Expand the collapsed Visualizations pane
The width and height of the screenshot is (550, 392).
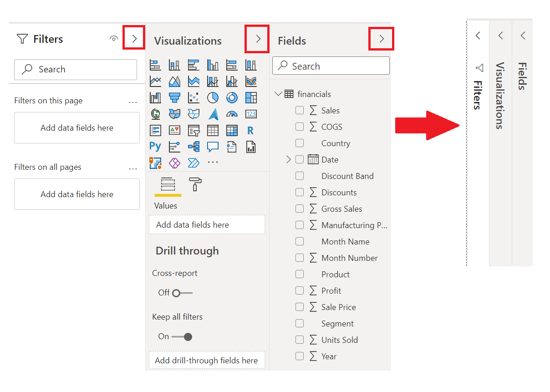pyautogui.click(x=501, y=36)
